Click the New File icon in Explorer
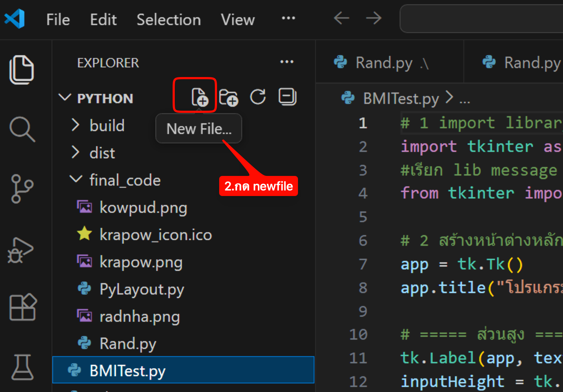The width and height of the screenshot is (563, 392). coord(199,97)
